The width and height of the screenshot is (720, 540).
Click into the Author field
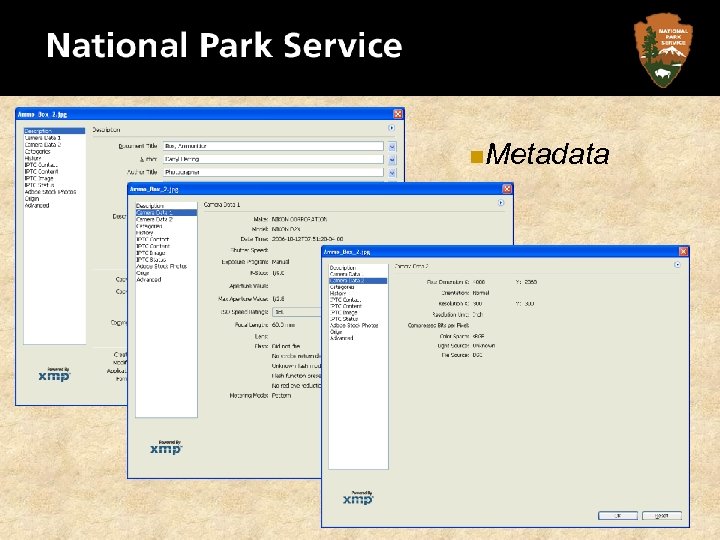click(x=273, y=159)
